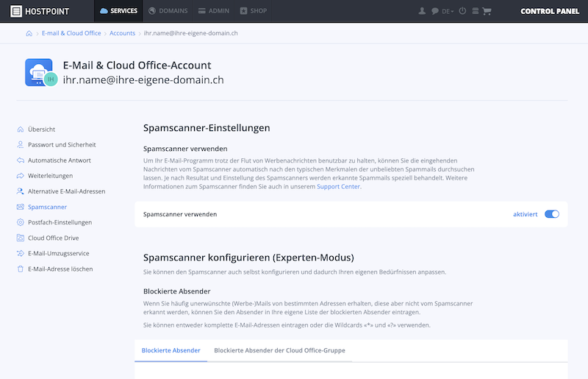Click the breadcrumb ihr.name@ihre-eigene-domain.ch text
This screenshot has width=588, height=379.
pyautogui.click(x=191, y=33)
